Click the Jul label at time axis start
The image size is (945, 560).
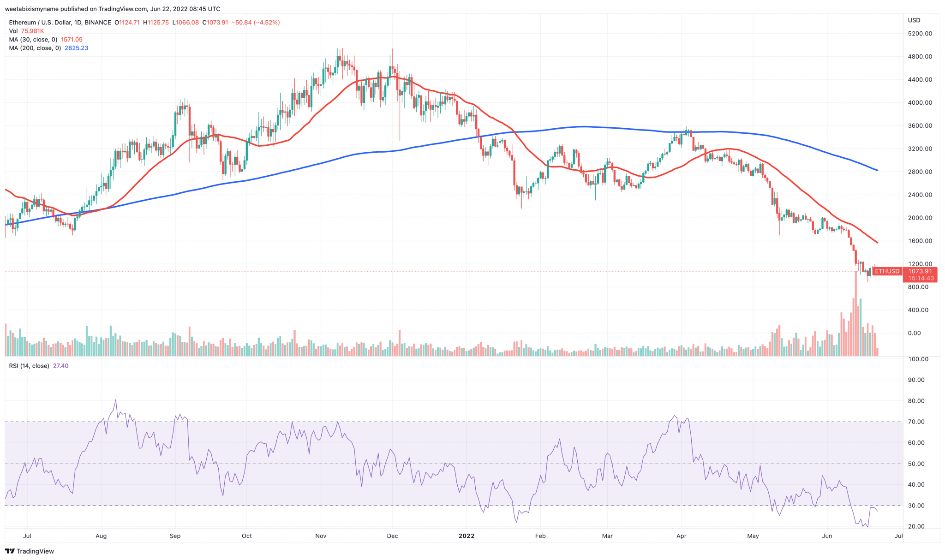pos(27,536)
